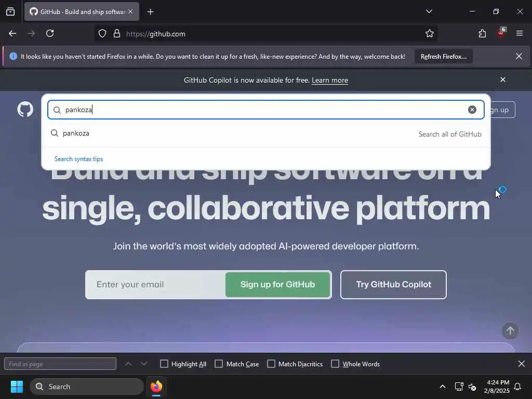
Task: Click the Windows taskbar Search box
Action: [87, 387]
